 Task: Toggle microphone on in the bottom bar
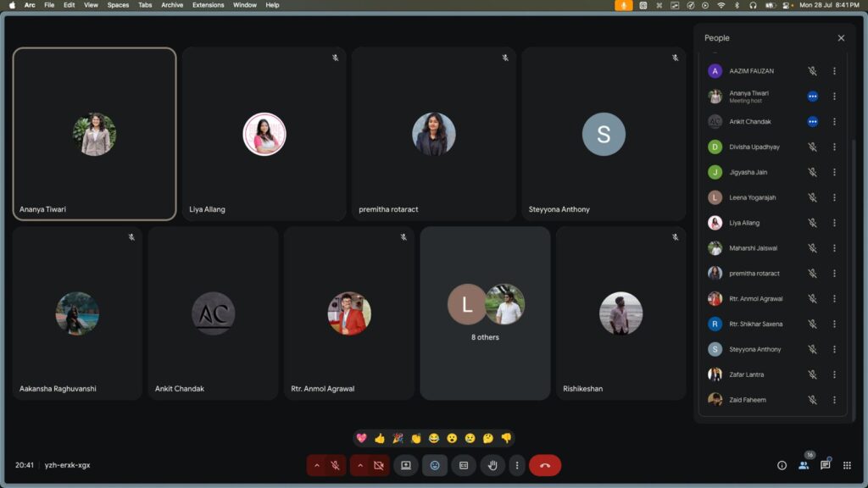(336, 465)
